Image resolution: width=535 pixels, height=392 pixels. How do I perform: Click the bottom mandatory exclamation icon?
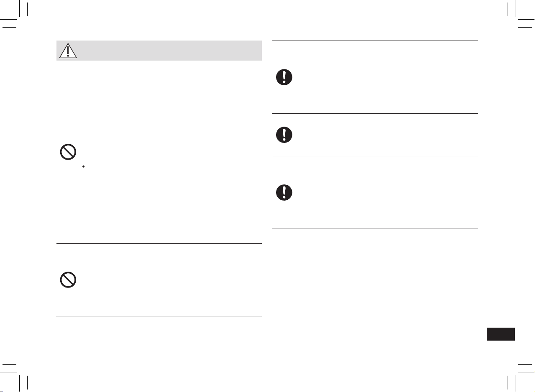(x=284, y=192)
